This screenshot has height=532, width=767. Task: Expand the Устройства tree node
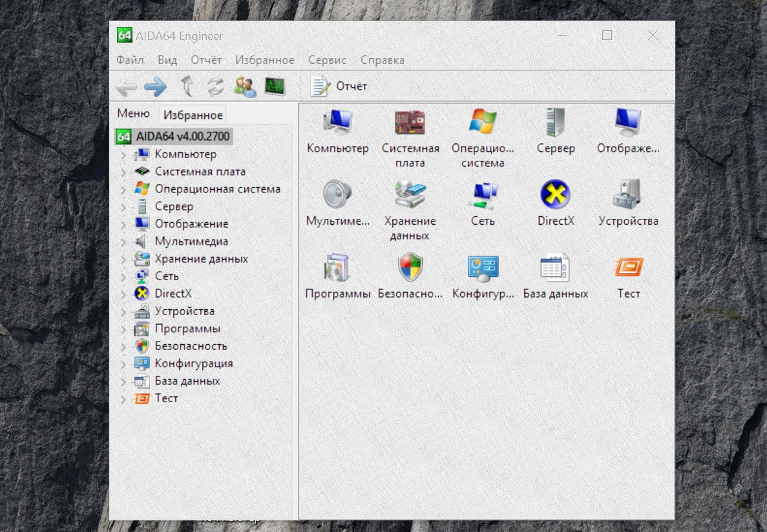tap(123, 312)
